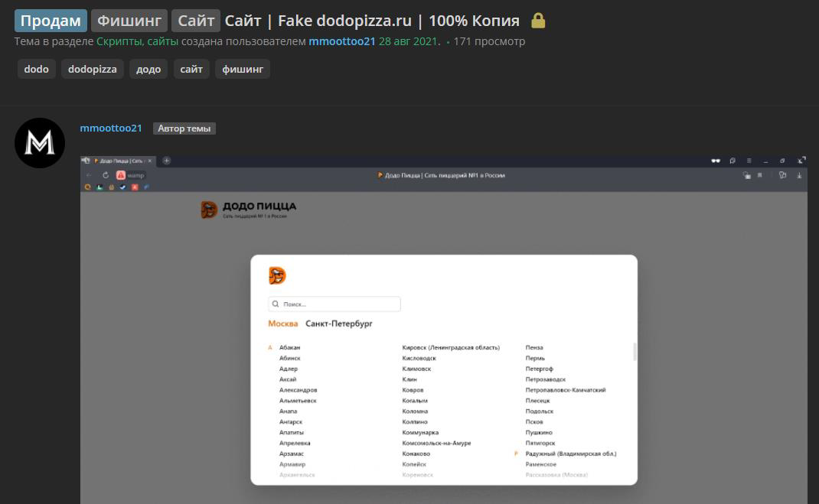
Task: Select Кировск (Ленинградская область)
Action: pyautogui.click(x=451, y=347)
